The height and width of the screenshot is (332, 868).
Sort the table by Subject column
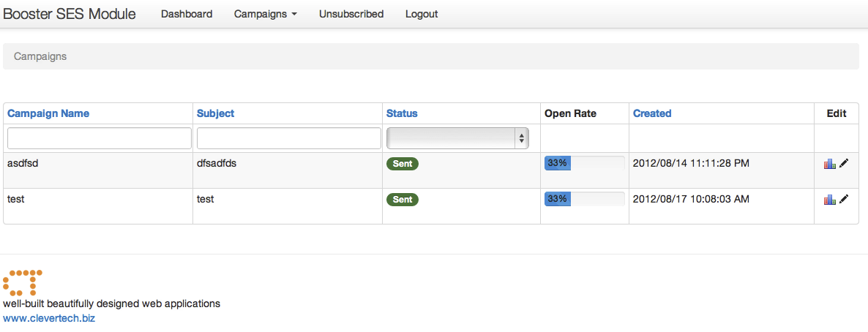[x=215, y=113]
